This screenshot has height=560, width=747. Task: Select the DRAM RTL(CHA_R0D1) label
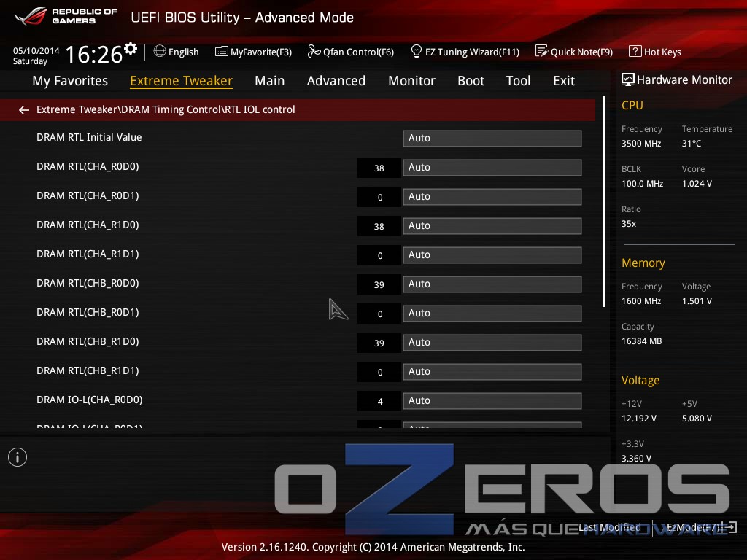tap(88, 195)
